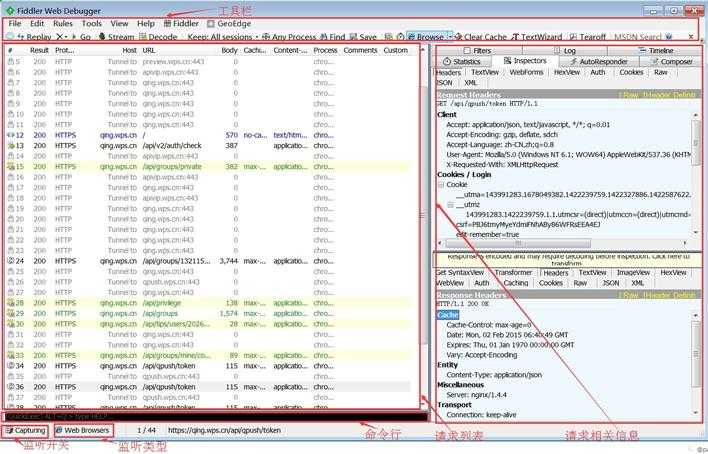
Task: Sort sessions by Host column
Action: tap(129, 50)
